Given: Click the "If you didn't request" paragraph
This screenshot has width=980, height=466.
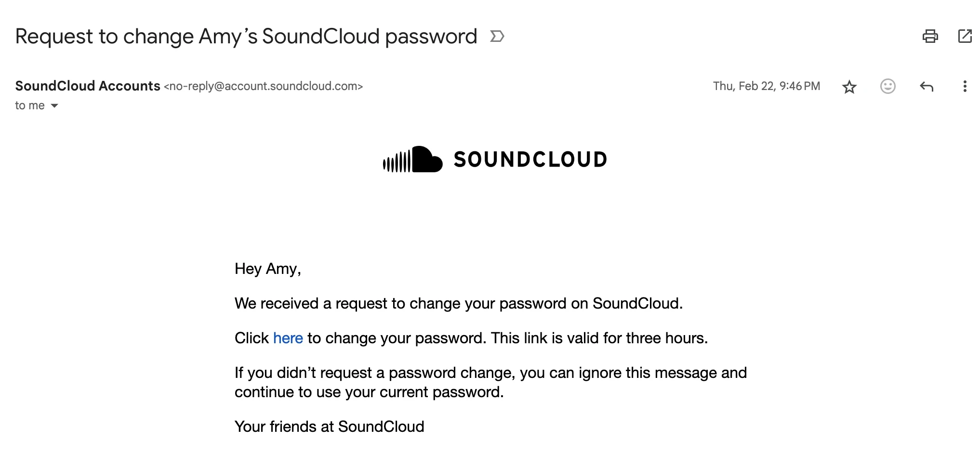Looking at the screenshot, I should click(490, 382).
